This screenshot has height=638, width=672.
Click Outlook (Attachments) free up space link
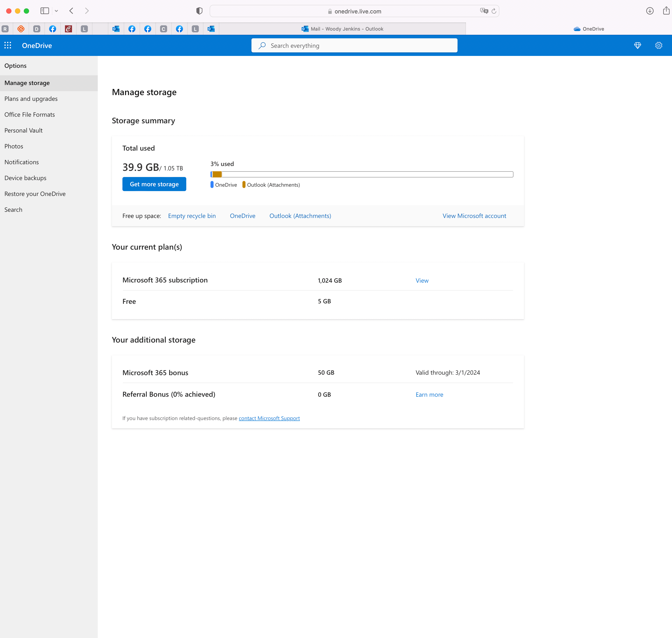point(300,216)
